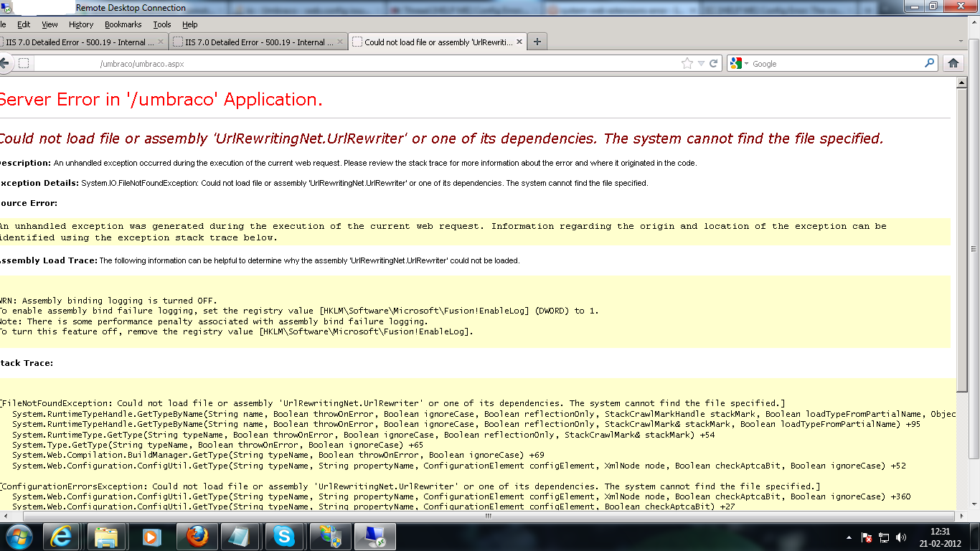Reload the umbraco.aspx page
The height and width of the screenshot is (551, 980).
pos(714,63)
